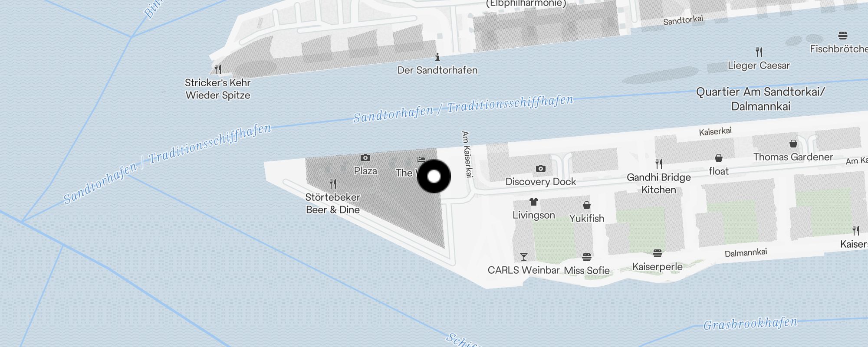
Task: Click the CARLS Weinbar cocktail icon
Action: point(524,257)
